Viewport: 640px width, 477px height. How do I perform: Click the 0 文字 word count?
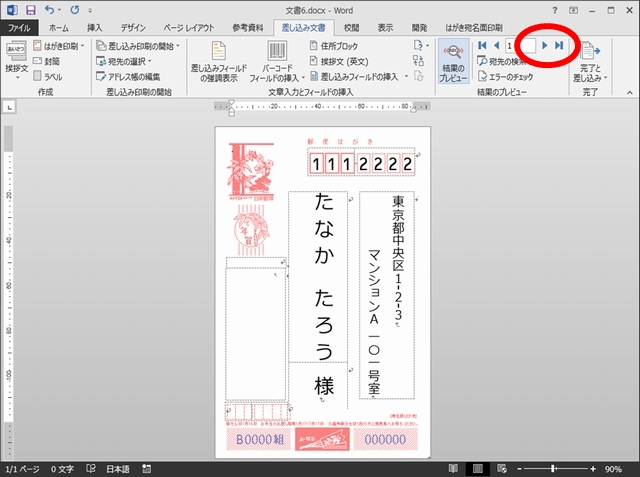[62, 469]
